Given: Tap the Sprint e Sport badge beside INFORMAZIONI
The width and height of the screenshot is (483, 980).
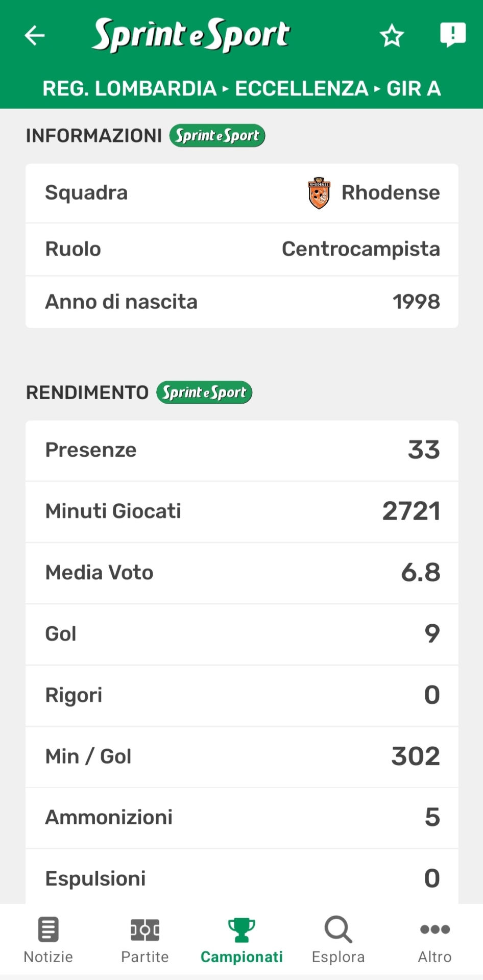Looking at the screenshot, I should tap(217, 136).
